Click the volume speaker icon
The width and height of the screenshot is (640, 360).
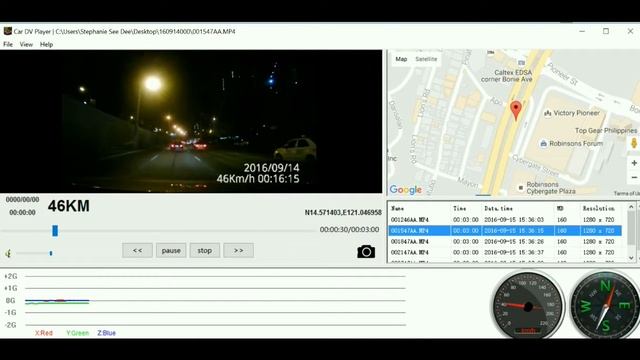8,253
